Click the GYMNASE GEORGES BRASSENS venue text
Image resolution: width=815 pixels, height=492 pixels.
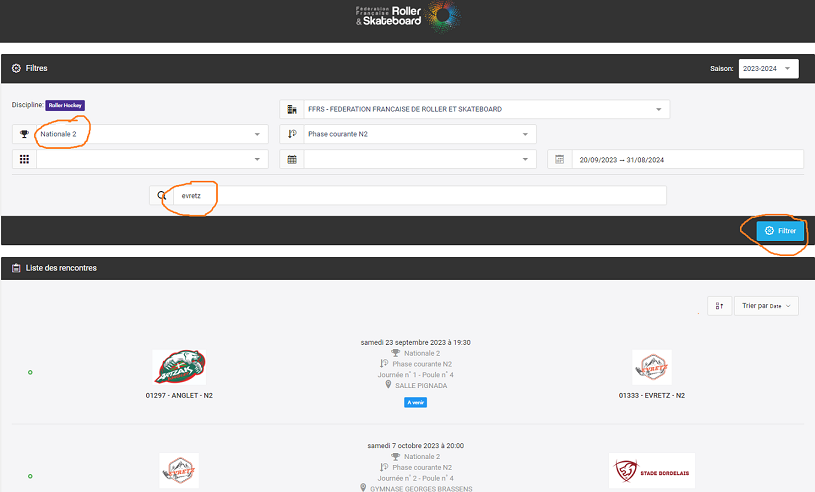(421, 488)
